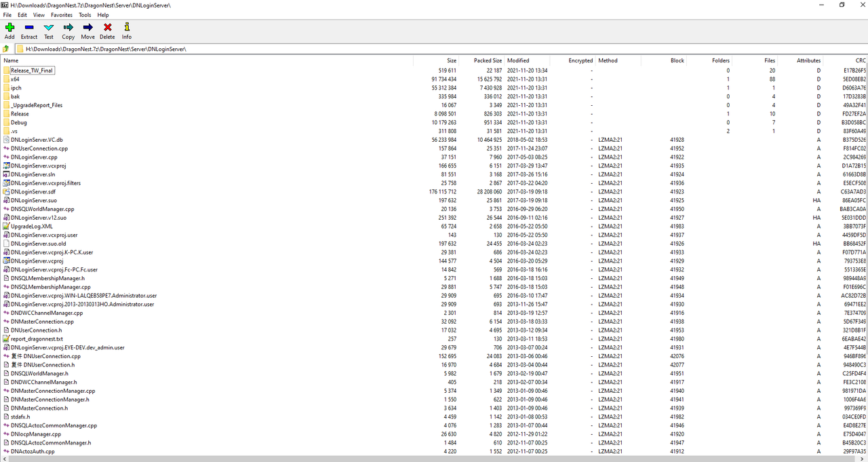Click the DNLoginServer.vcxproj file icon
This screenshot has width=868, height=462.
[x=6, y=166]
